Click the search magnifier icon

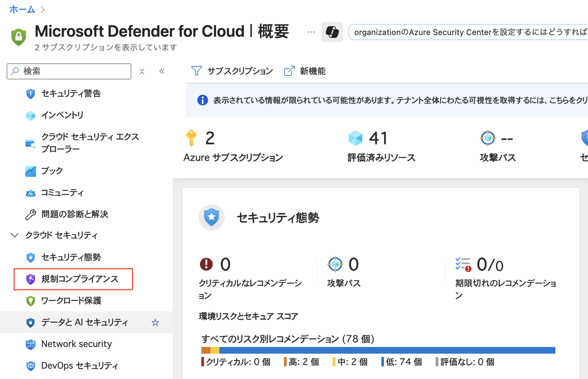[x=15, y=71]
